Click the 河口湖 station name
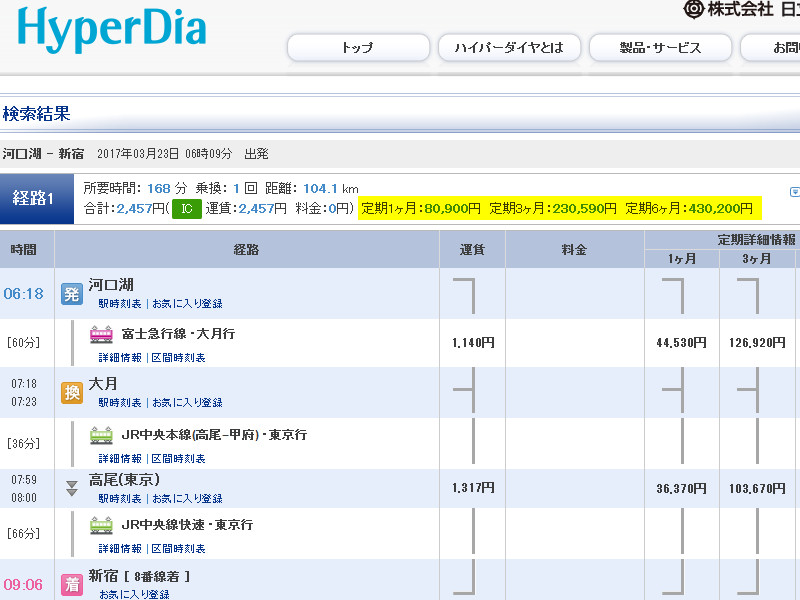Screen dimensions: 800x600 pos(111,285)
